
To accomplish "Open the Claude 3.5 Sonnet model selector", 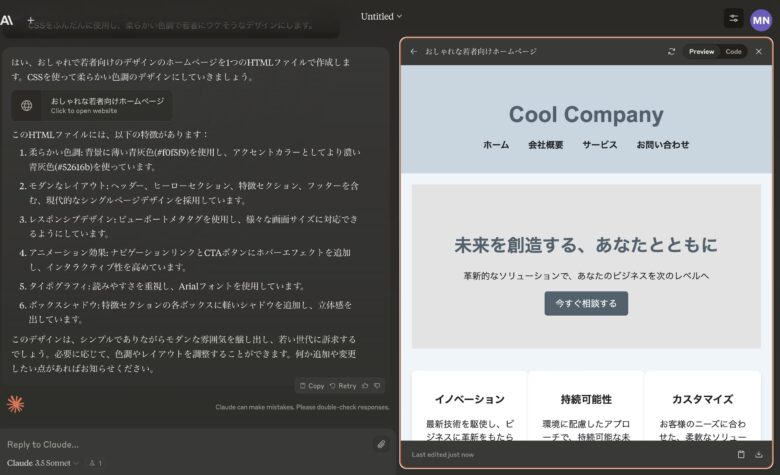I will [x=41, y=463].
